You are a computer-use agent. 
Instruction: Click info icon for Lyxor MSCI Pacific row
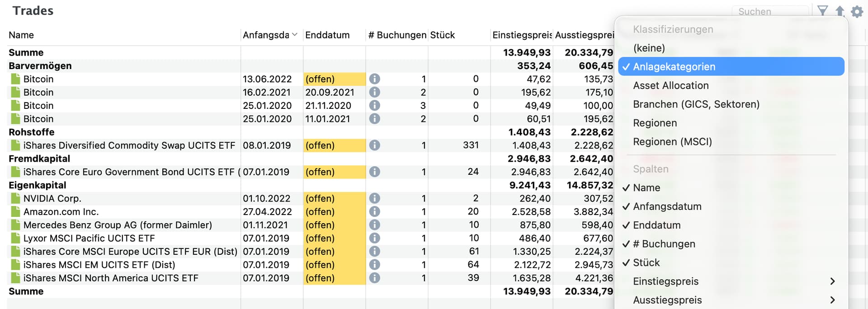pyautogui.click(x=374, y=238)
